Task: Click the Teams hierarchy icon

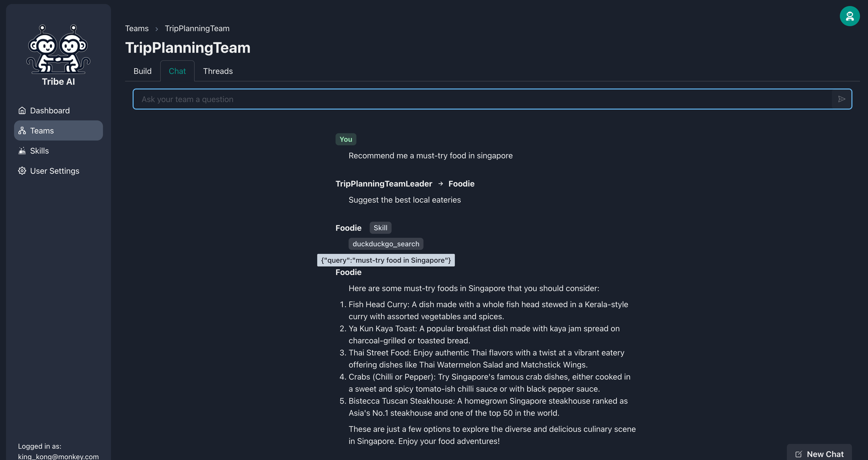Action: click(x=22, y=130)
